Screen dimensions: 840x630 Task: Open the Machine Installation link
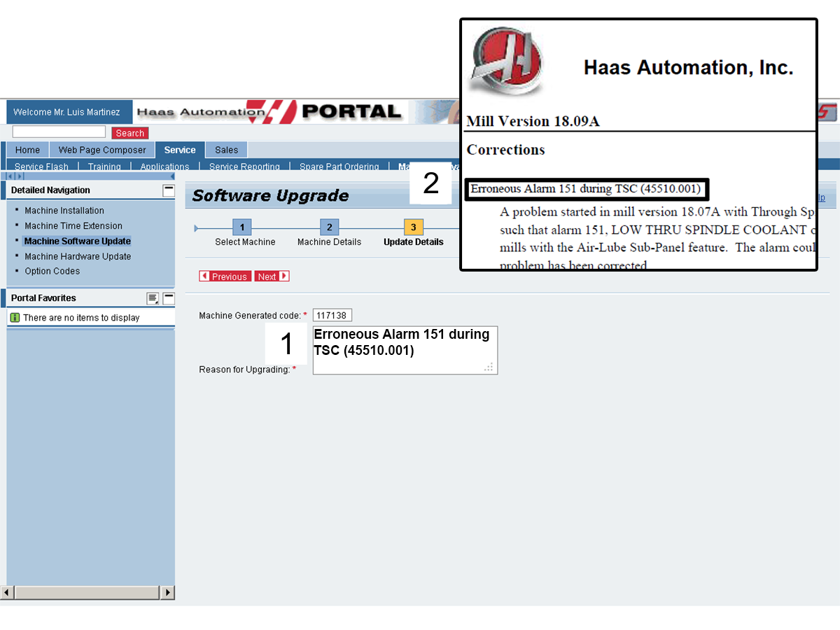coord(64,211)
